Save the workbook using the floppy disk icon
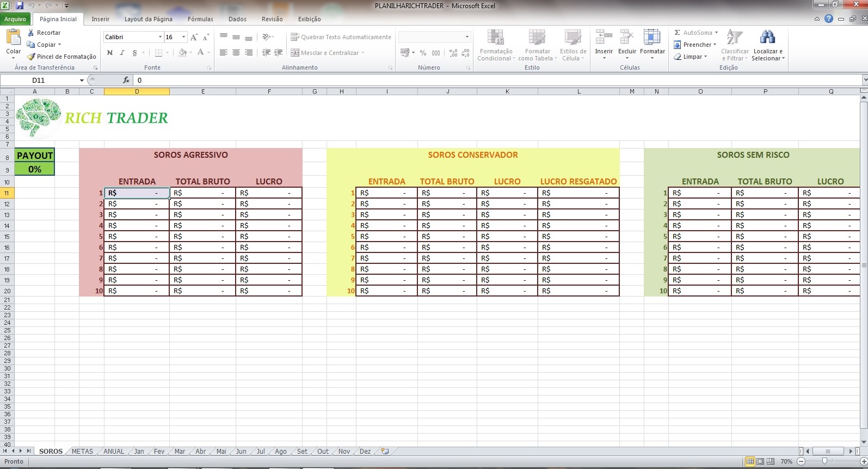Viewport: 868px width, 469px height. (x=20, y=5)
